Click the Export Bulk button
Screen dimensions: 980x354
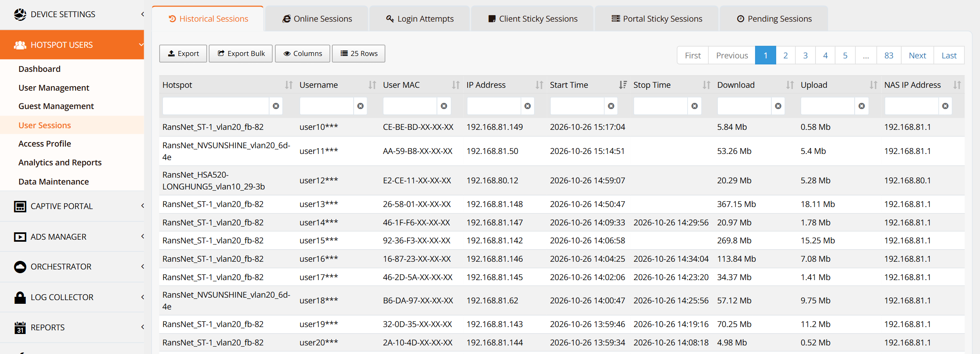241,53
